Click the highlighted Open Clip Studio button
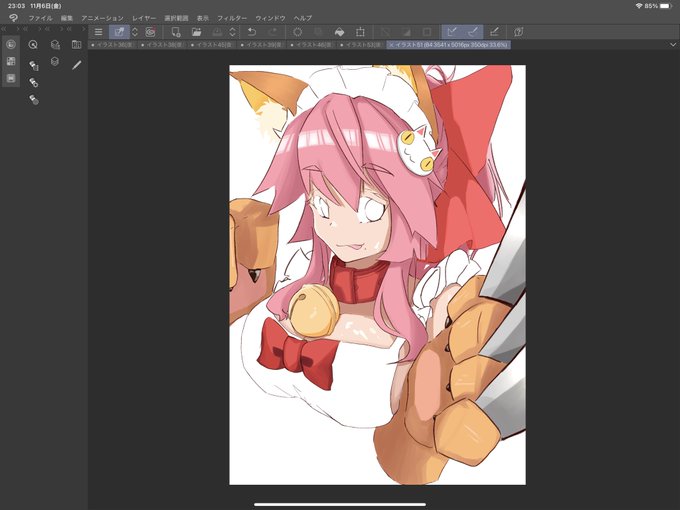 (119, 32)
